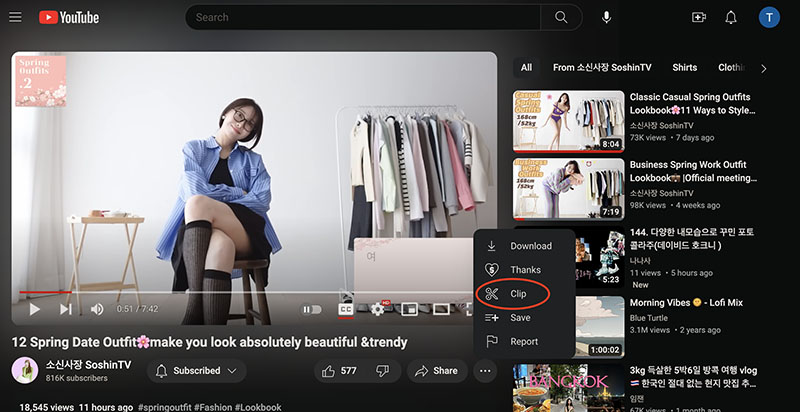This screenshot has width=800, height=412.
Task: Toggle the autoplay switch
Action: [x=312, y=309]
